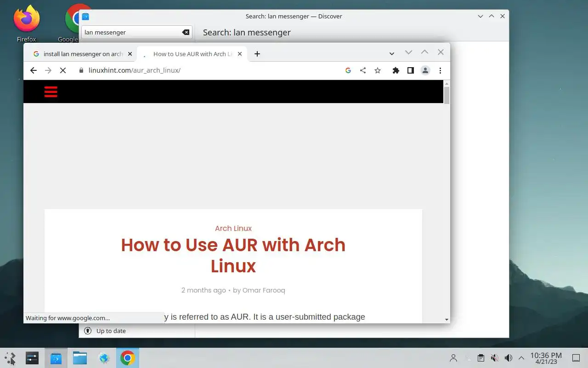Click the '2 months ago' date text
The image size is (588, 368).
[204, 290]
